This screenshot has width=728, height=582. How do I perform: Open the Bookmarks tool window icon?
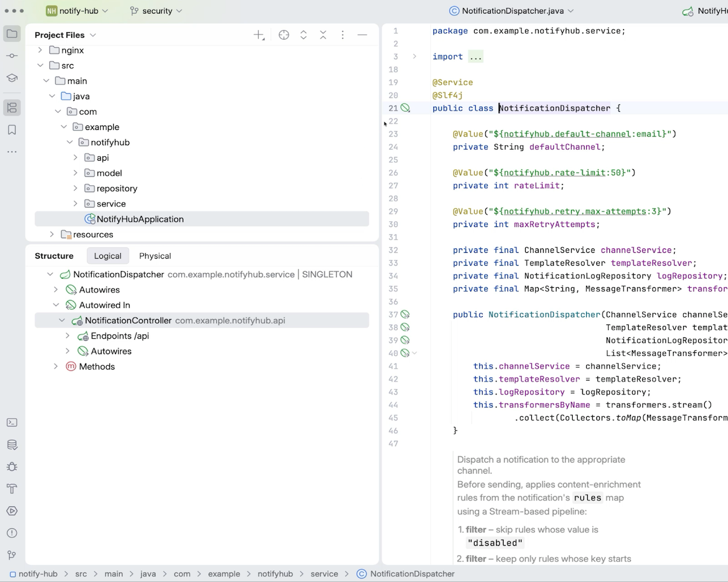12,130
